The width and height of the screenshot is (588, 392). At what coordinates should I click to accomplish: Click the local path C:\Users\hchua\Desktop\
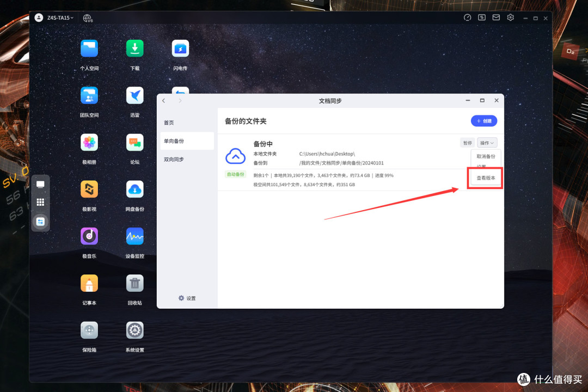coord(327,154)
